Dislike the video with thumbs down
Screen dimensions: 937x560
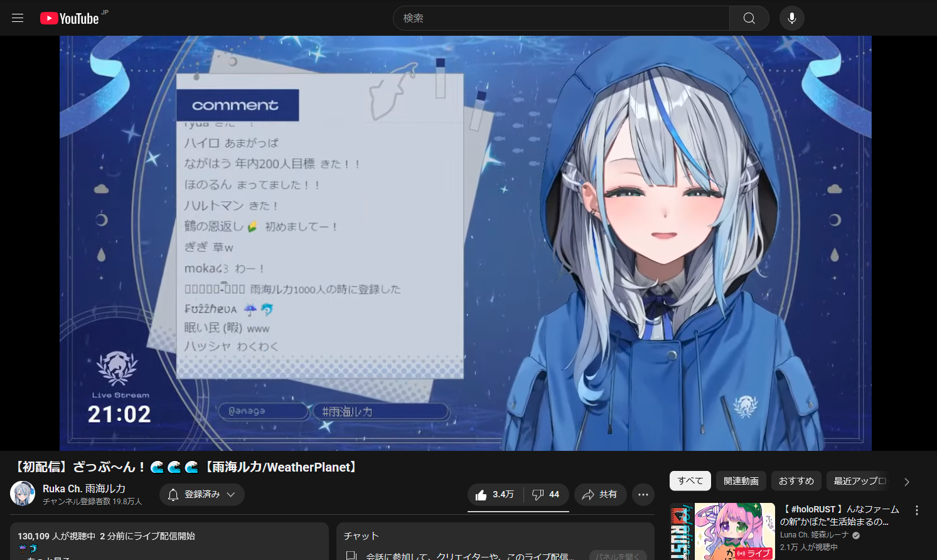point(546,495)
